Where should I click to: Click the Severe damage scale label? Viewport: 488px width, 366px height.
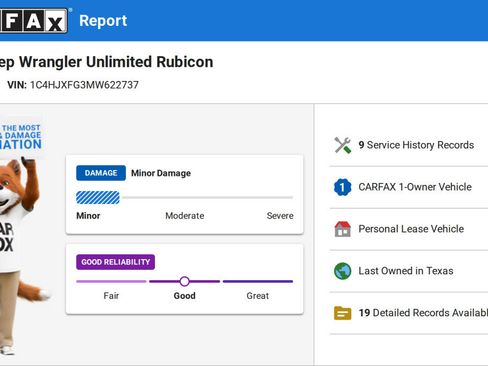[280, 216]
